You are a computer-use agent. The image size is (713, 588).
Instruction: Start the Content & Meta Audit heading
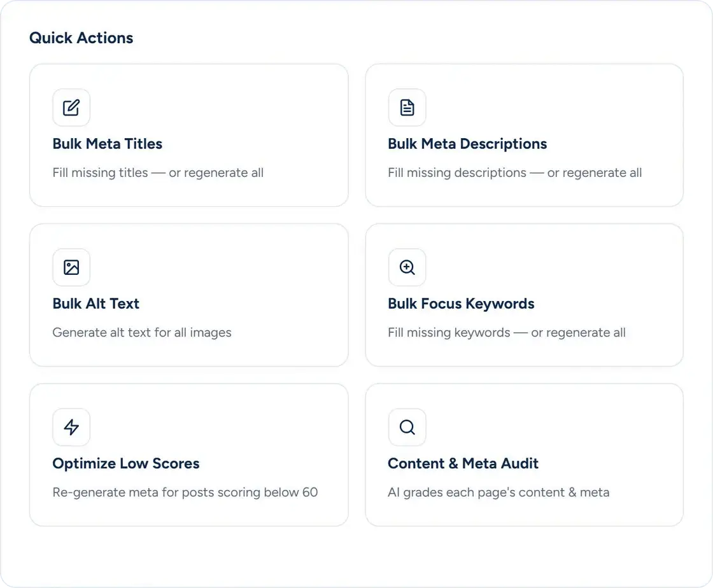coord(463,463)
